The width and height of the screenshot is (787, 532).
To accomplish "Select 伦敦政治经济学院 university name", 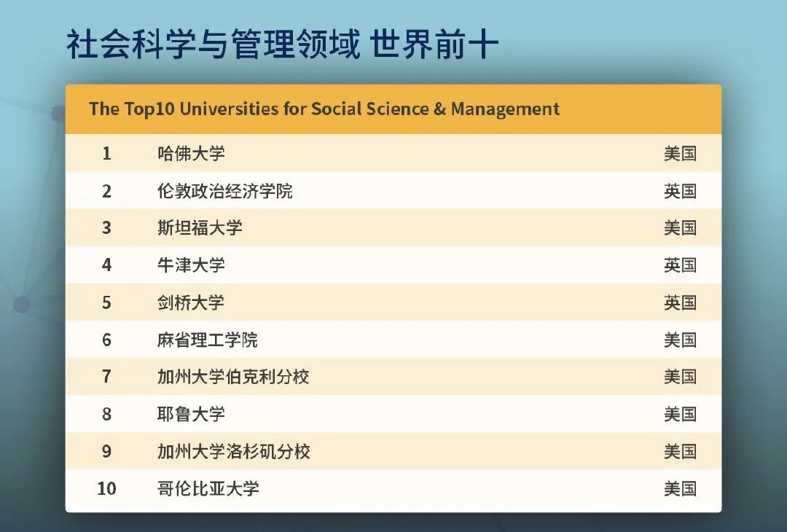I will pyautogui.click(x=224, y=191).
